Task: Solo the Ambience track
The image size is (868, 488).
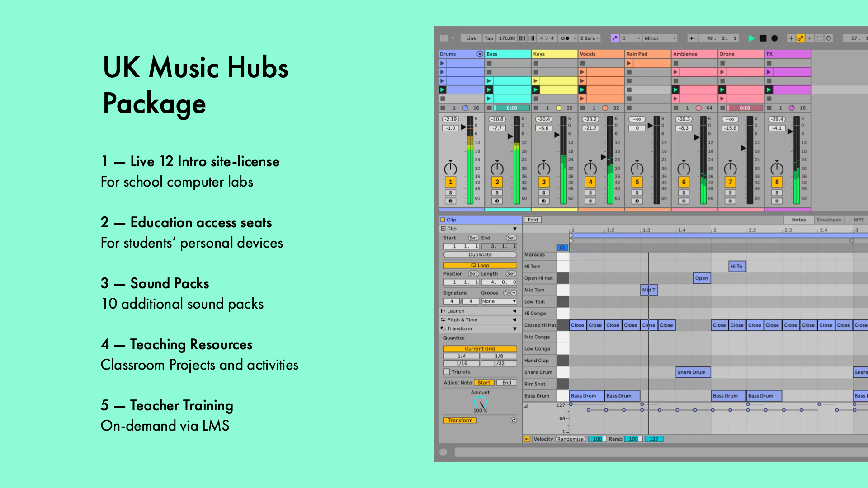Action: pyautogui.click(x=684, y=193)
